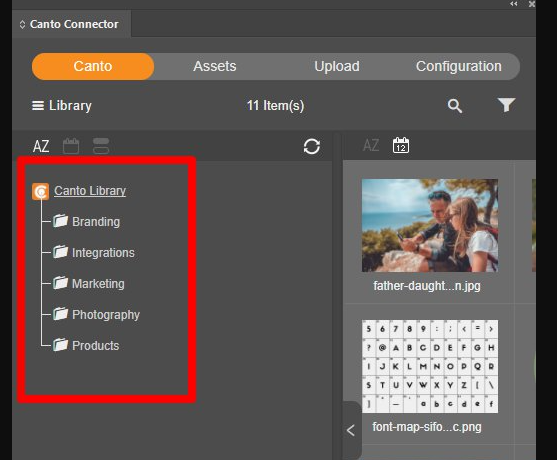Sort assets alphabetically with AZ icon

371,145
